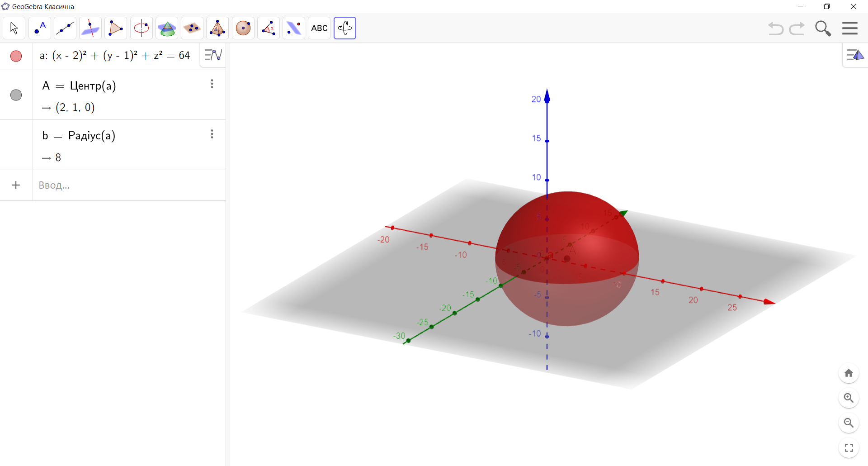This screenshot has width=868, height=466.
Task: Click the red color circle of equation a
Action: click(x=16, y=56)
